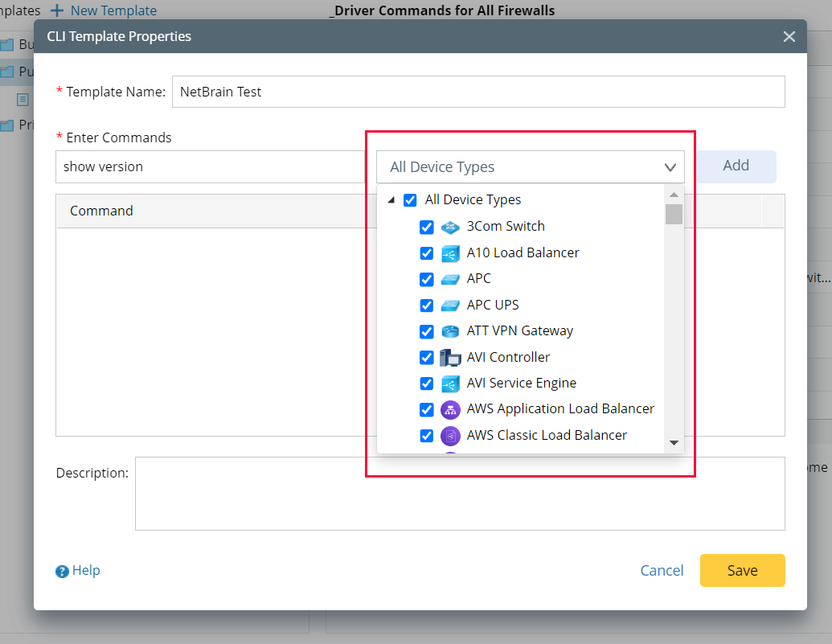This screenshot has height=644, width=832.
Task: Click the Command column header
Action: point(101,211)
